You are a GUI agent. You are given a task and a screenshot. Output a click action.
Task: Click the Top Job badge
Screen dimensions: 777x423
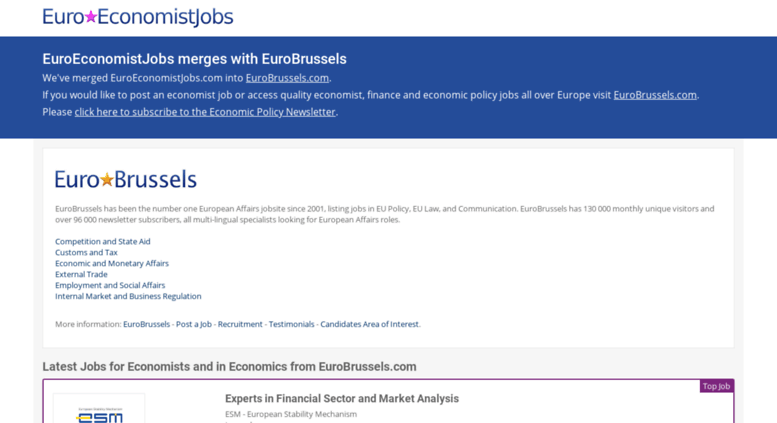716,386
